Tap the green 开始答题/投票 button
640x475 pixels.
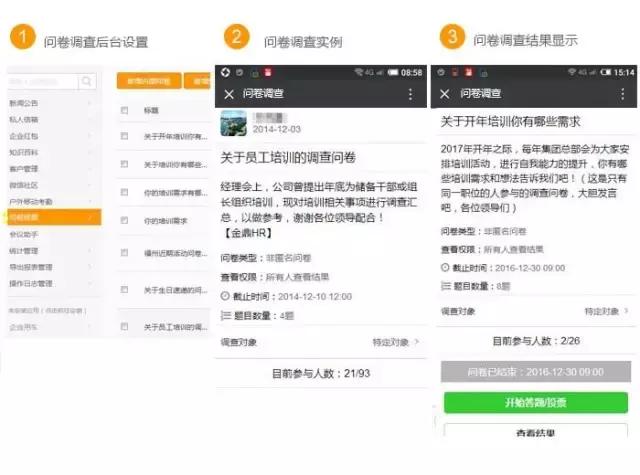click(x=536, y=403)
